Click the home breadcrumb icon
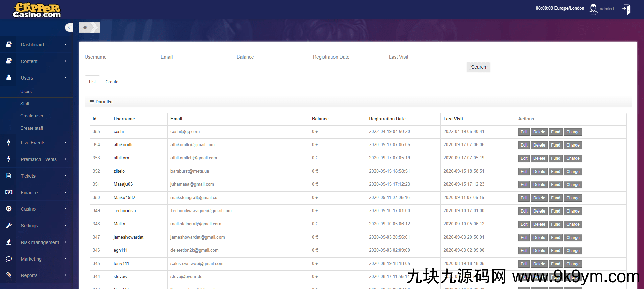The width and height of the screenshot is (644, 289). (x=85, y=28)
